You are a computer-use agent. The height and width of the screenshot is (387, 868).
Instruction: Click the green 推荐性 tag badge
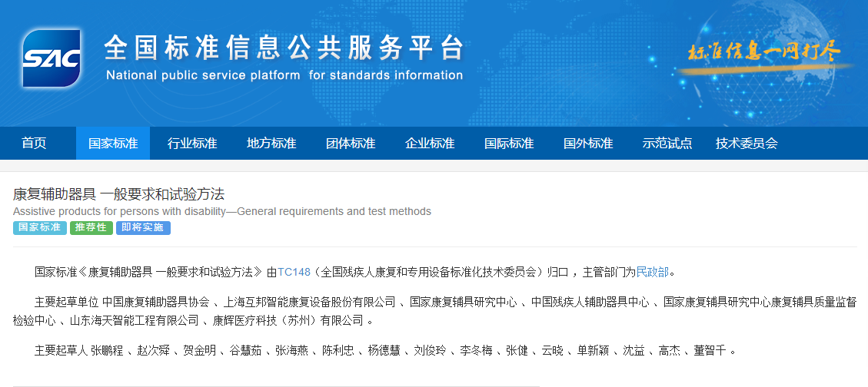click(91, 228)
